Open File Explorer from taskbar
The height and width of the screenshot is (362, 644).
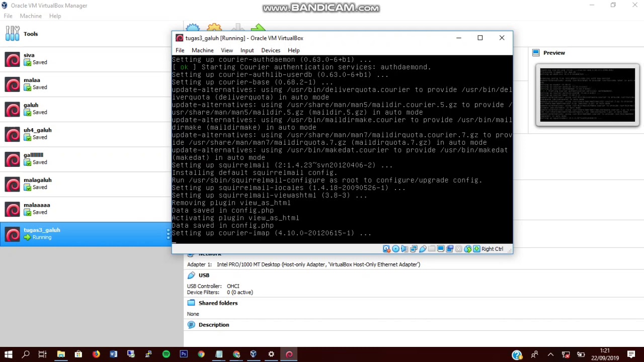coord(61,354)
